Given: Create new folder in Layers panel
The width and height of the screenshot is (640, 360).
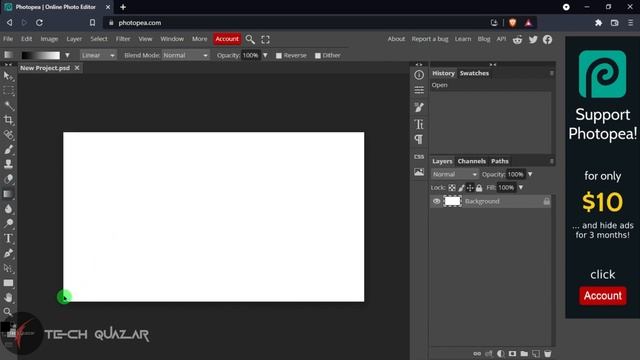Looking at the screenshot, I should 524,353.
